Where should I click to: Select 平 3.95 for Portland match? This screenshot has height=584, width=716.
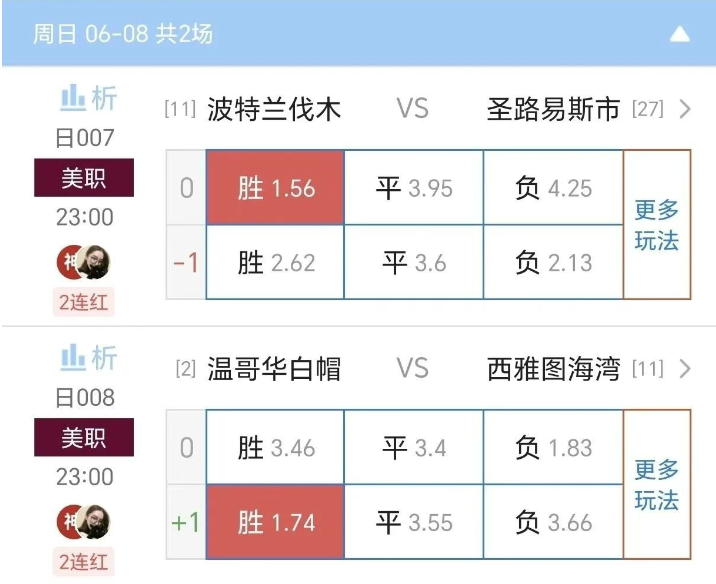point(414,188)
